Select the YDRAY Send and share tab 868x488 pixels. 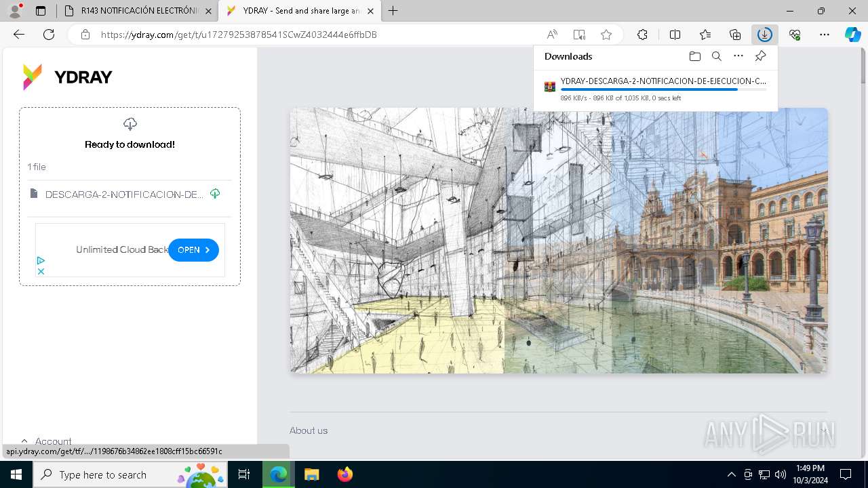tap(300, 11)
